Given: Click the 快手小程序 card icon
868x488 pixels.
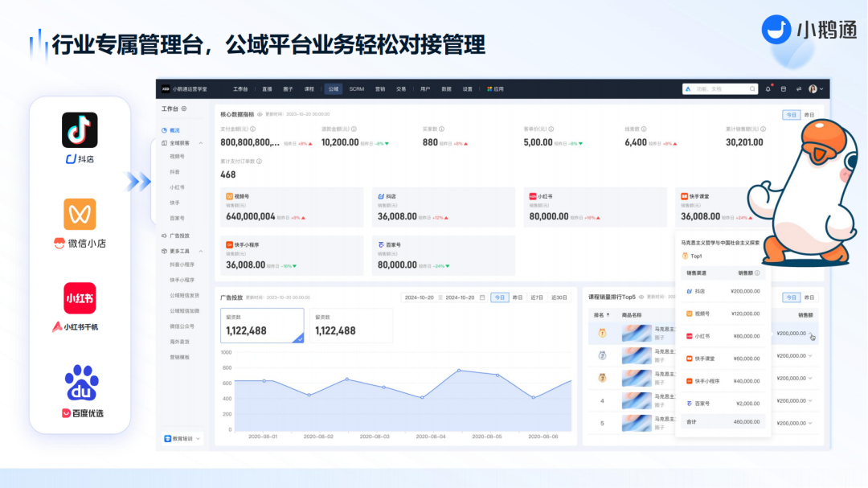Looking at the screenshot, I should [229, 244].
